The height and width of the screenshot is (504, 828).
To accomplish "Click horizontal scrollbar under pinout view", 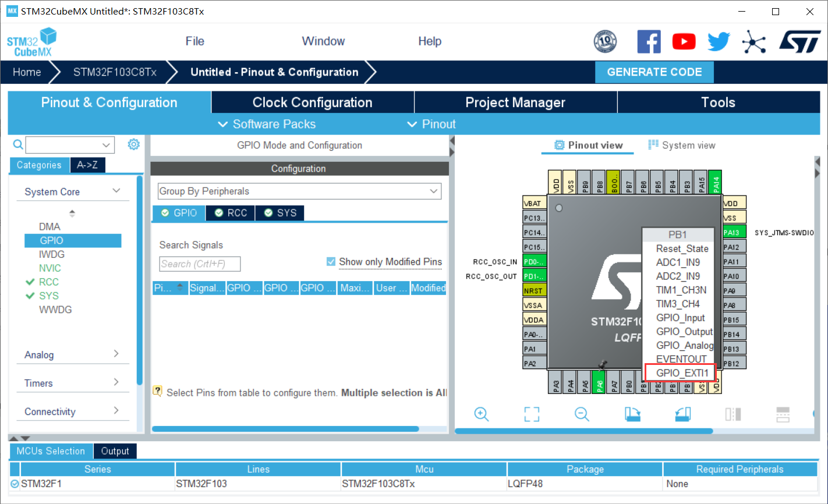I will 583,431.
